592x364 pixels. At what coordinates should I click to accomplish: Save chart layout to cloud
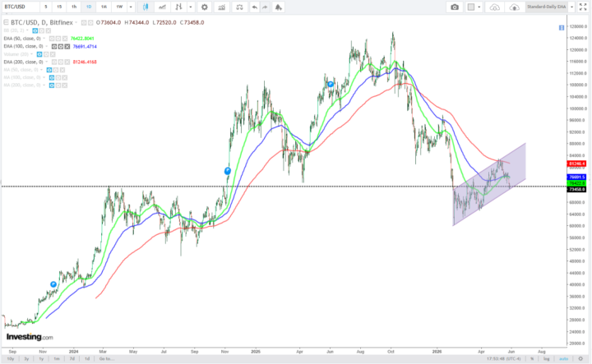tap(514, 7)
